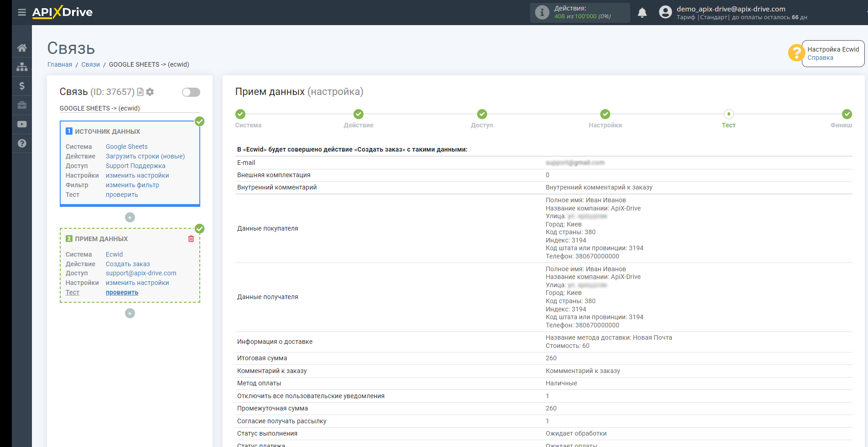This screenshot has width=868, height=447.
Task: Open the billing dollar icon in the sidebar
Action: (x=22, y=86)
